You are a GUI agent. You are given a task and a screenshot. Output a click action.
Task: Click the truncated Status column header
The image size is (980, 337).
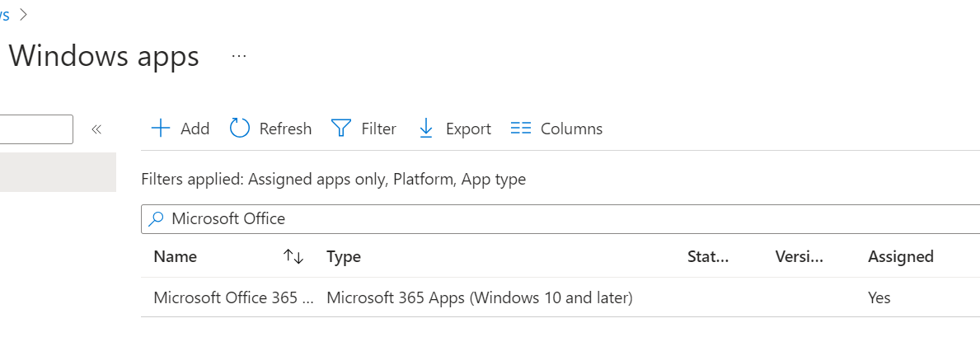click(708, 256)
